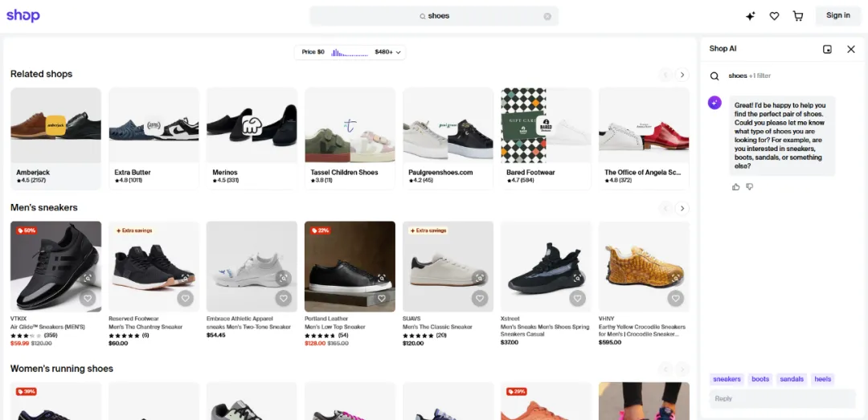Favorite the SUAVS Classic Sneaker
Screen dimensions: 868x420
tap(479, 299)
